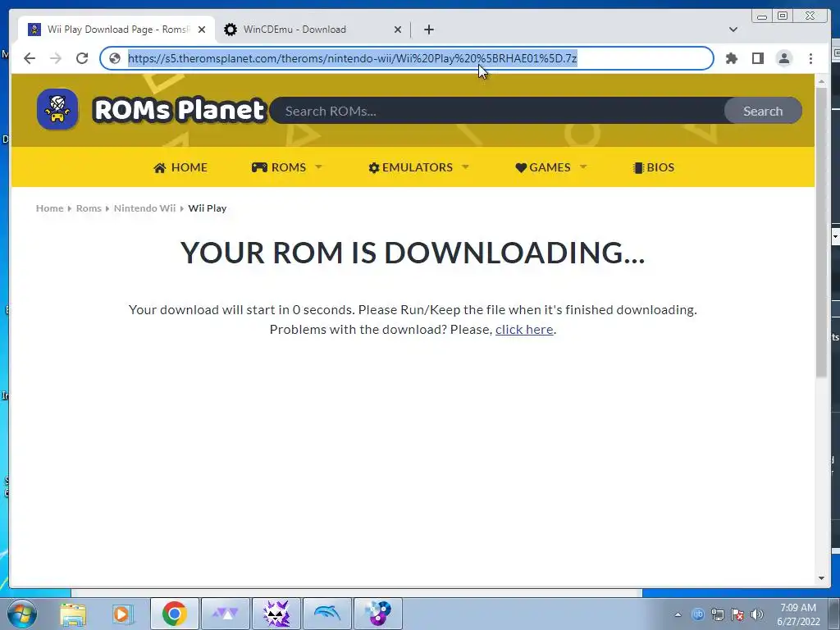The image size is (840, 630).
Task: Click the address bar URL
Action: pos(352,58)
